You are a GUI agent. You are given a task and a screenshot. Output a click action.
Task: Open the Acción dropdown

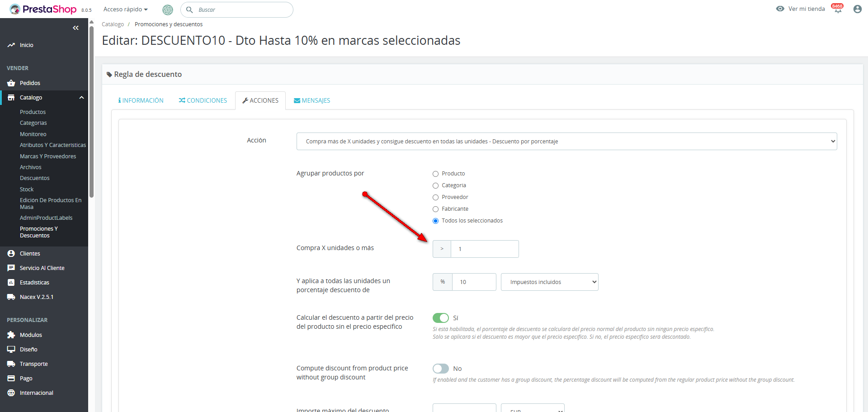(566, 142)
